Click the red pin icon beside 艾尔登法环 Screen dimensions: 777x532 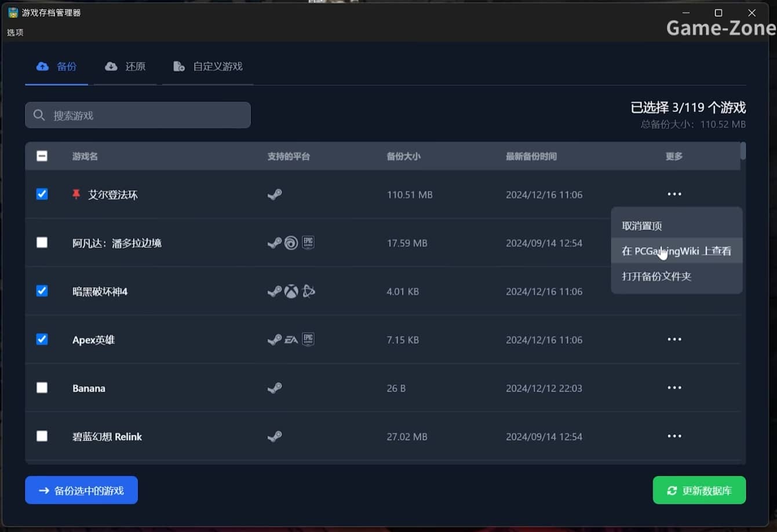pyautogui.click(x=76, y=195)
